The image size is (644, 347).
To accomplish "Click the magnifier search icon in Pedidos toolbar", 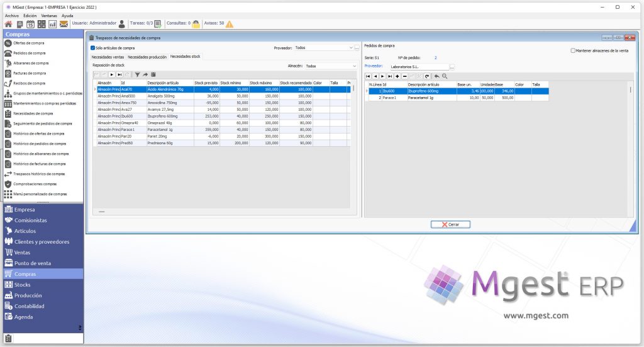I will click(445, 76).
